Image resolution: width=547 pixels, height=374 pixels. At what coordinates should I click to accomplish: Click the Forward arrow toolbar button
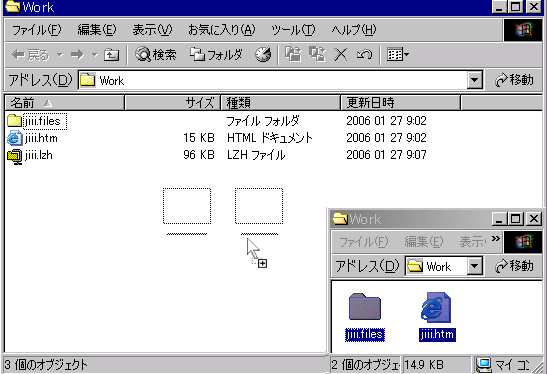tap(77, 55)
